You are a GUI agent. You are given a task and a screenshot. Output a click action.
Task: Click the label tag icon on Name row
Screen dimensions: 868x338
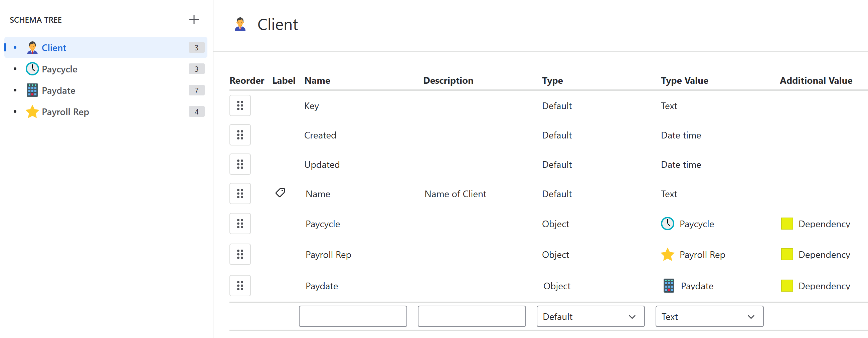point(280,193)
